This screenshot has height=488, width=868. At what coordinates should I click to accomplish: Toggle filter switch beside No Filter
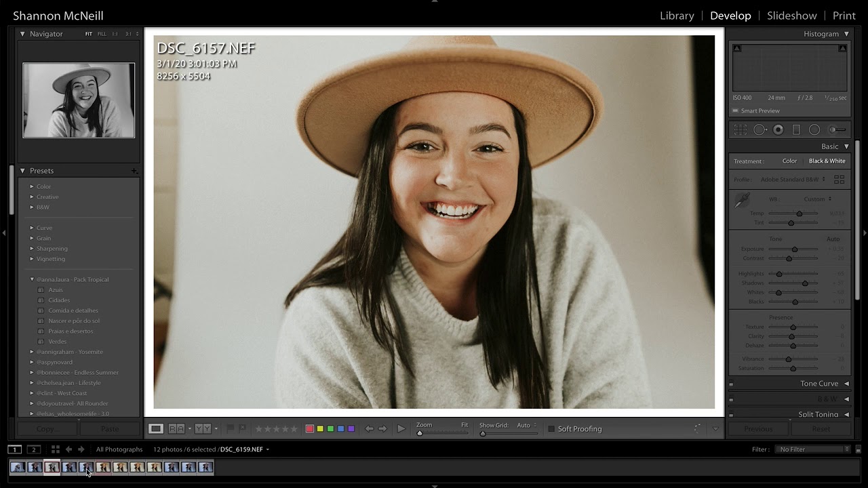[858, 449]
